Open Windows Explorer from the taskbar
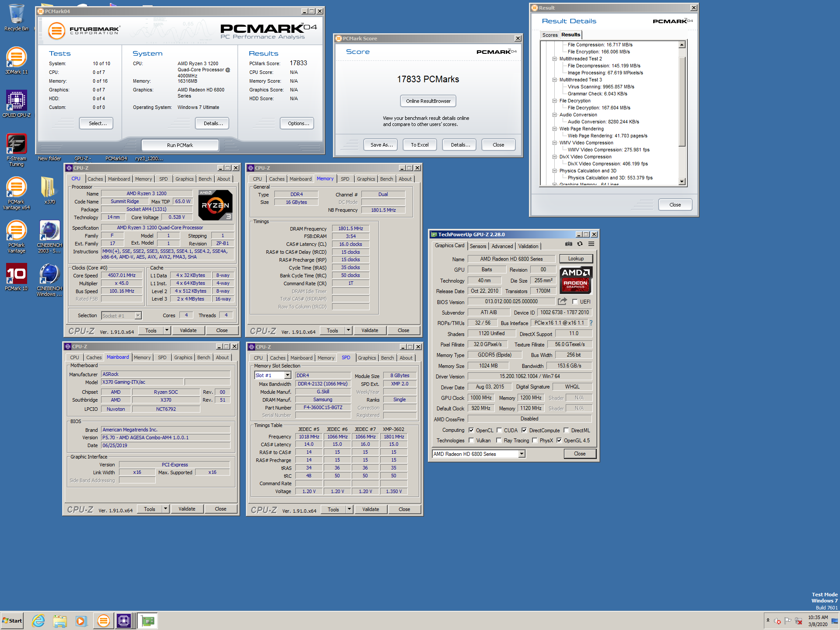Viewport: 840px width, 630px height. coord(60,620)
